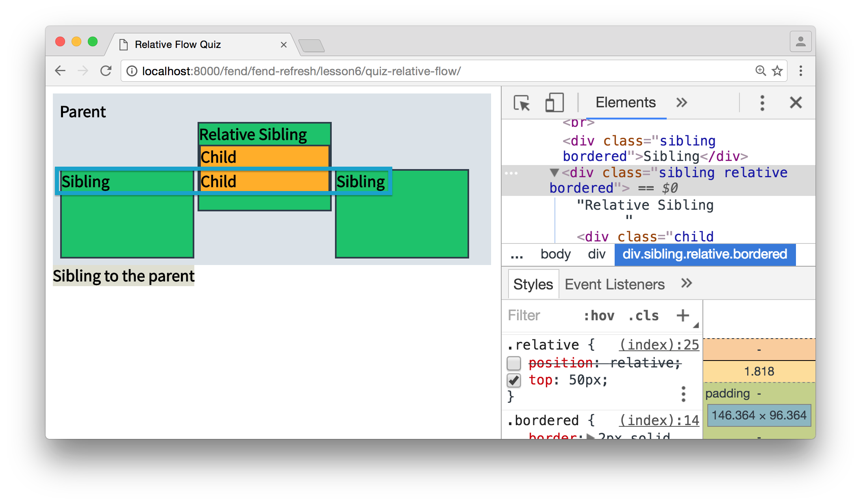
Task: Select the Styles tab in DevTools
Action: click(x=532, y=284)
